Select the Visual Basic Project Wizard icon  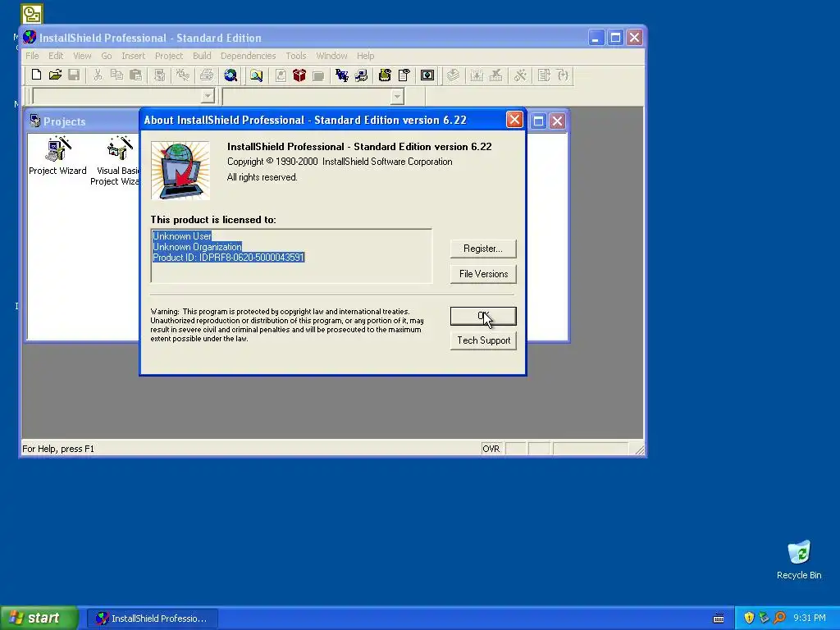[115, 161]
